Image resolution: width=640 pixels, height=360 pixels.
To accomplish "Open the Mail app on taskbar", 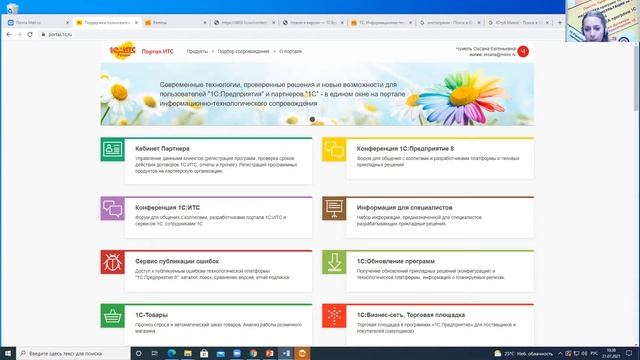I will click(x=220, y=353).
